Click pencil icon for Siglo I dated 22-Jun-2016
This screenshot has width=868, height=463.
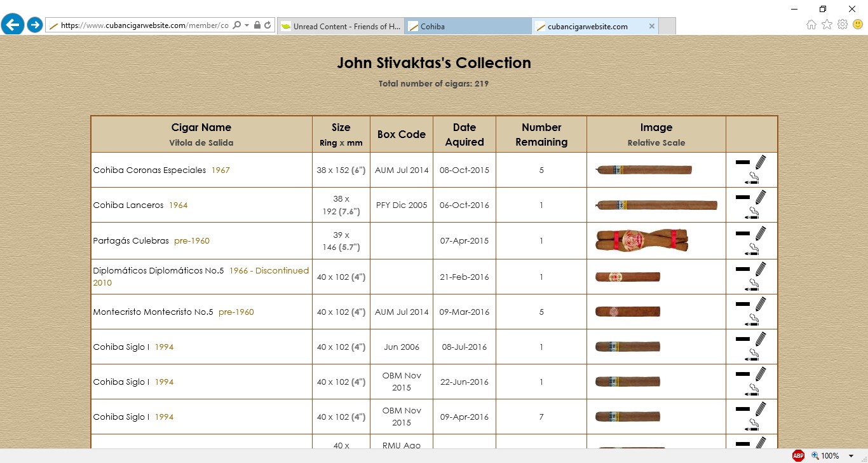tap(761, 373)
